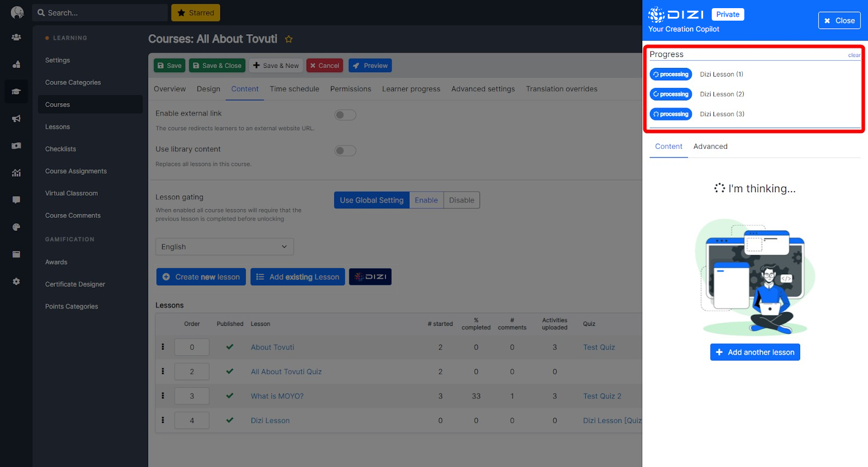Open Lessons in the Learning menu
This screenshot has height=467, width=868.
coord(58,127)
